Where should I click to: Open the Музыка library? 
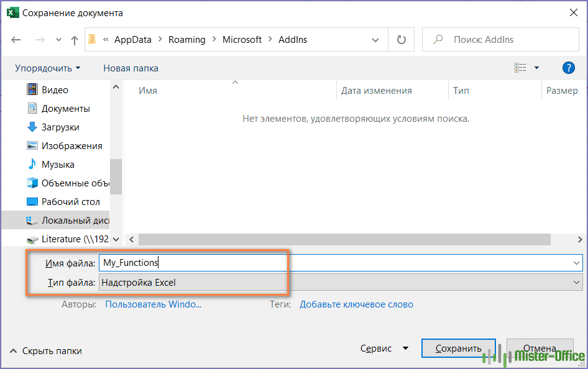[58, 165]
